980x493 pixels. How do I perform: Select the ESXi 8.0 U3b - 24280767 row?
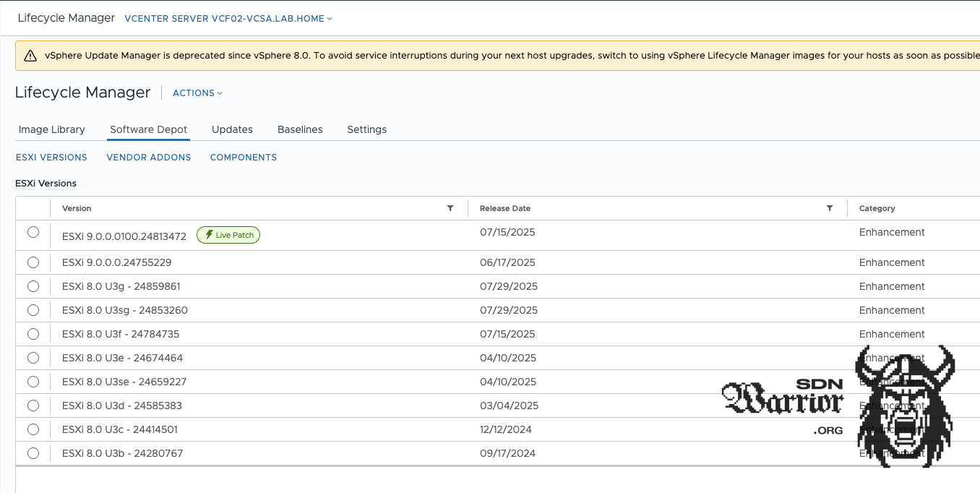pos(33,453)
